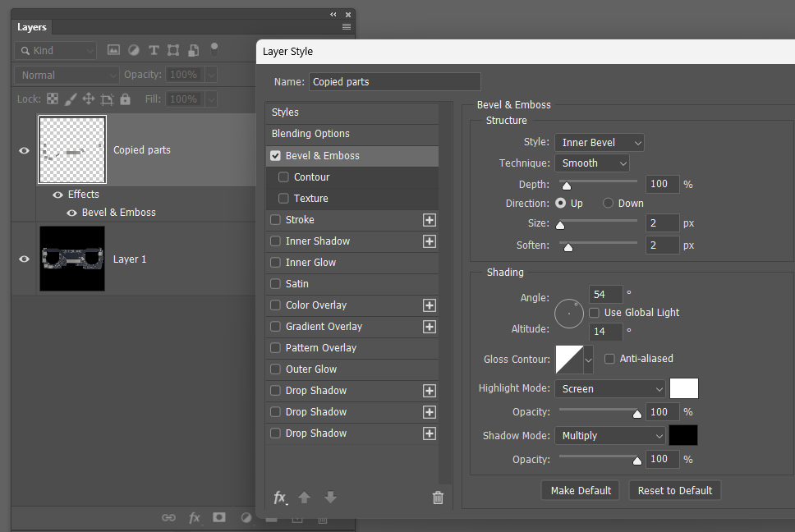
Task: Click the trash icon in Layer Style dialog
Action: (x=438, y=498)
